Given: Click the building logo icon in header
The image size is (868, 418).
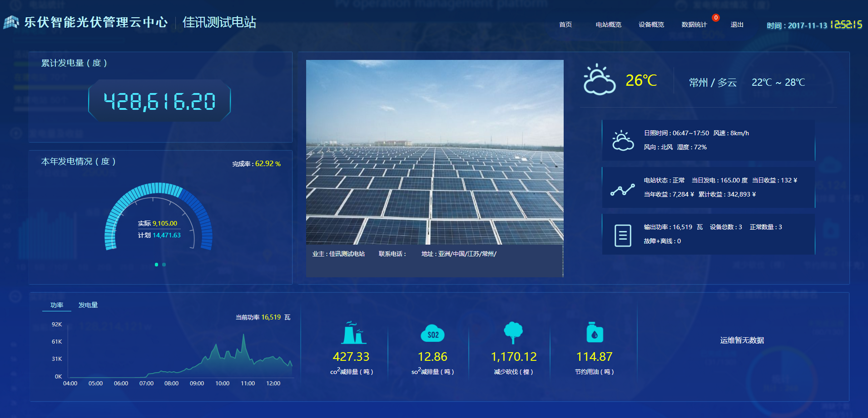Looking at the screenshot, I should click(x=11, y=22).
